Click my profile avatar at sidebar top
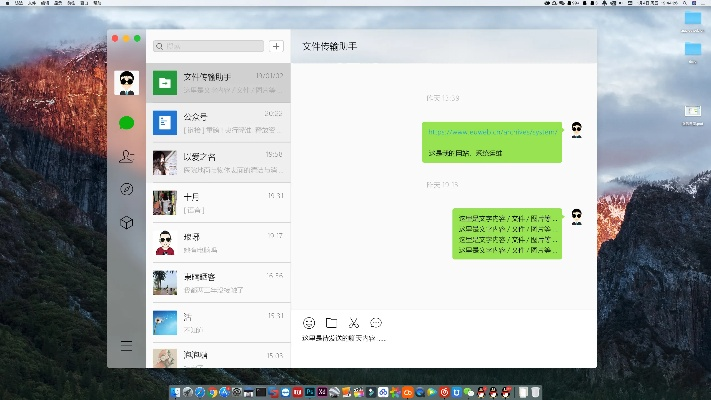 (126, 83)
